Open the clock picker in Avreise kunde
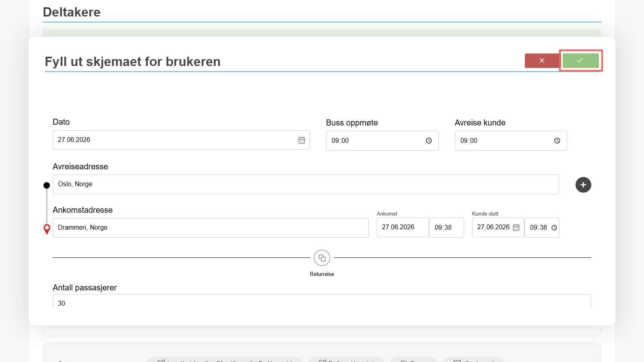This screenshot has height=362, width=644. pyautogui.click(x=557, y=141)
